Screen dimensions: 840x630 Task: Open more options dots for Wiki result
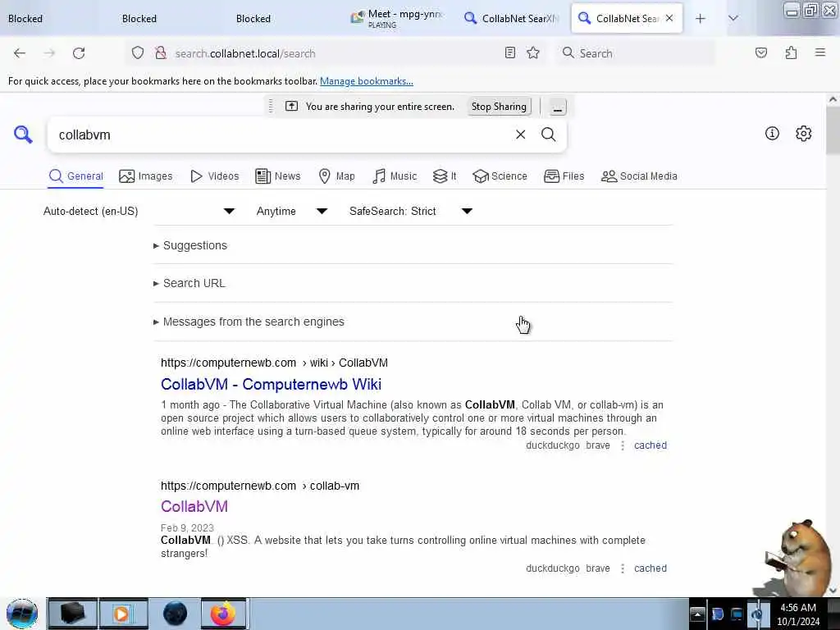point(623,445)
